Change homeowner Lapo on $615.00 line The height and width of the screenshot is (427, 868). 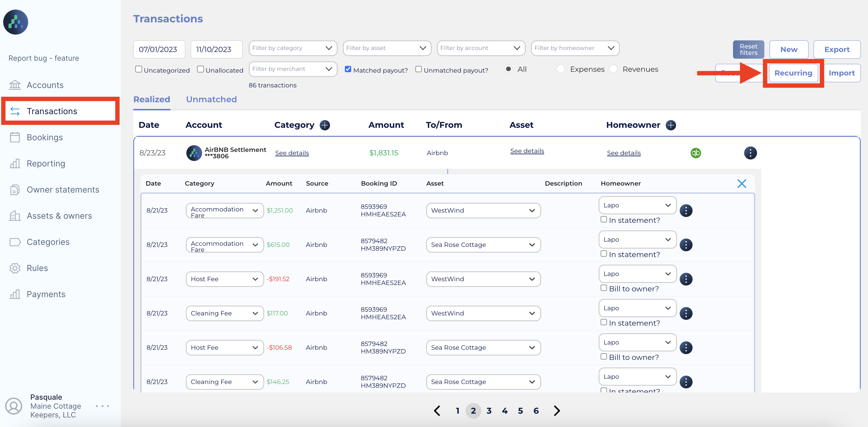point(638,240)
